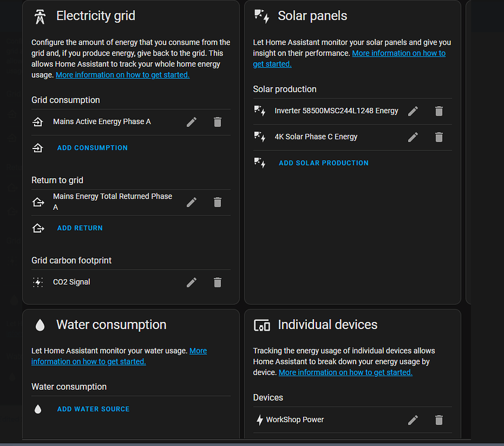Edit 4K Solar Phase C Energy
The width and height of the screenshot is (504, 446).
pyautogui.click(x=413, y=137)
